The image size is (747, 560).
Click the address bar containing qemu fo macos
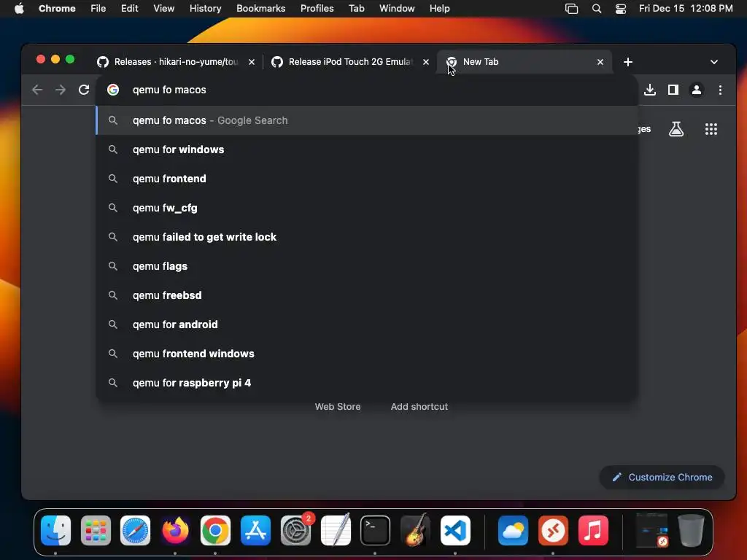click(x=367, y=90)
